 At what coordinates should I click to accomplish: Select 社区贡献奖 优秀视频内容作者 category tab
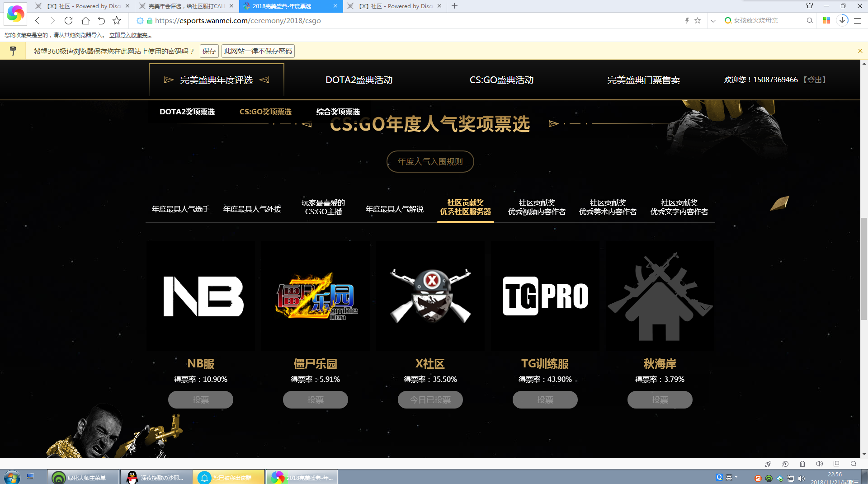tap(537, 207)
